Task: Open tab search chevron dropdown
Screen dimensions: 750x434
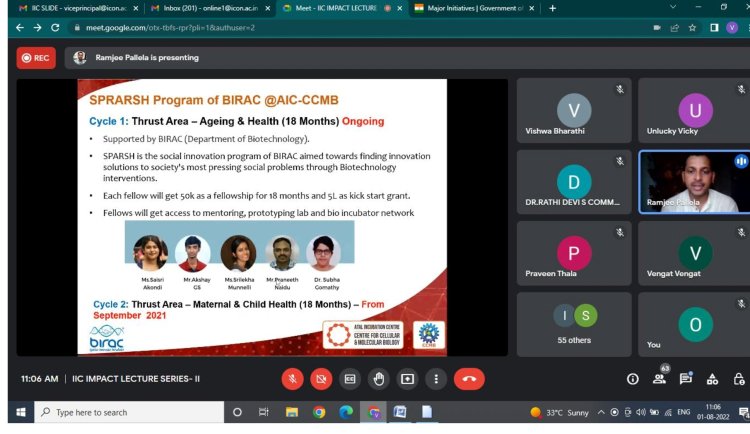Action: click(673, 7)
